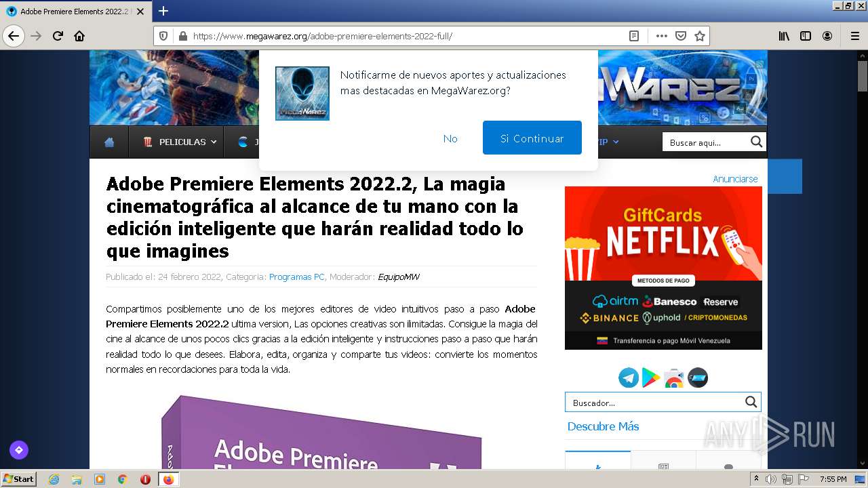Click the 7:55 PM system clock

pyautogui.click(x=833, y=479)
